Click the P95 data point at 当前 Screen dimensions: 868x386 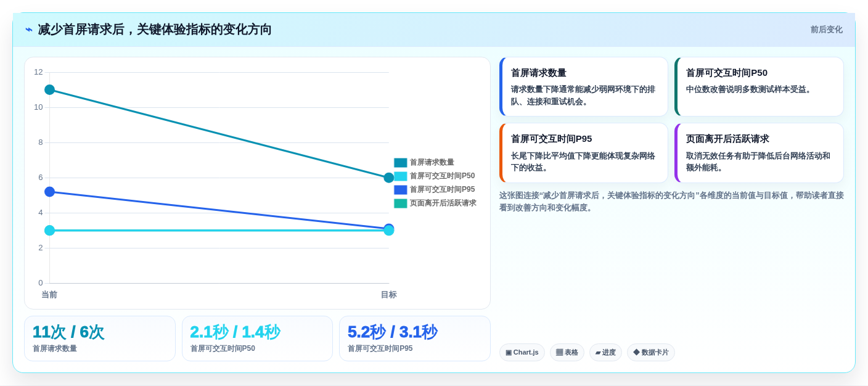[x=50, y=192]
